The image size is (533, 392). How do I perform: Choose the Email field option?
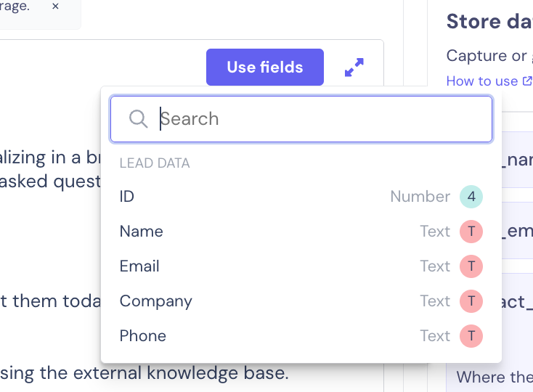[139, 266]
